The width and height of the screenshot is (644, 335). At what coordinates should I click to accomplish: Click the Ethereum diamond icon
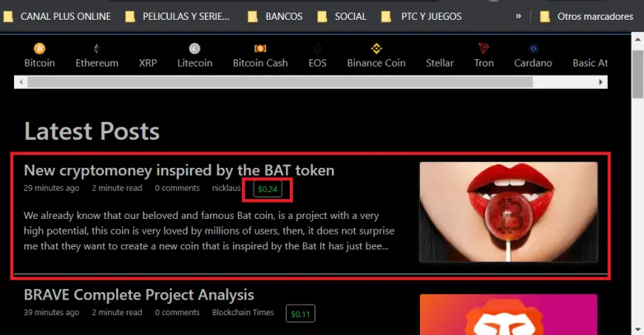pos(96,49)
